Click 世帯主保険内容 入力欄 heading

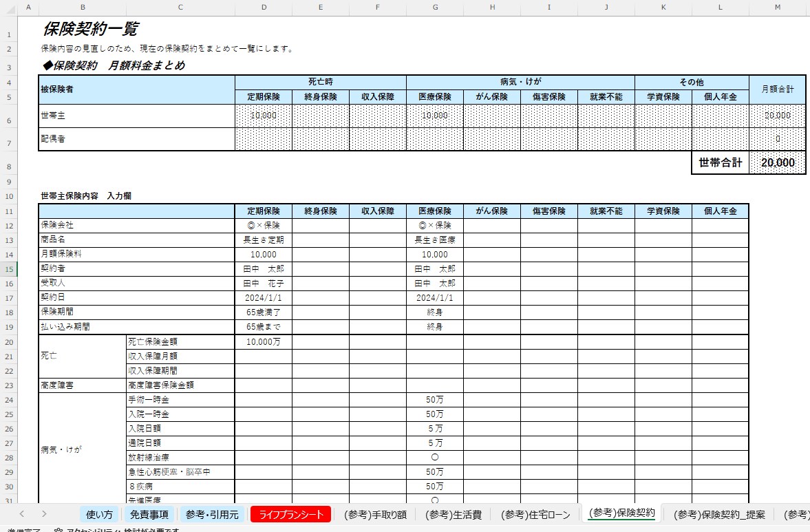point(86,196)
